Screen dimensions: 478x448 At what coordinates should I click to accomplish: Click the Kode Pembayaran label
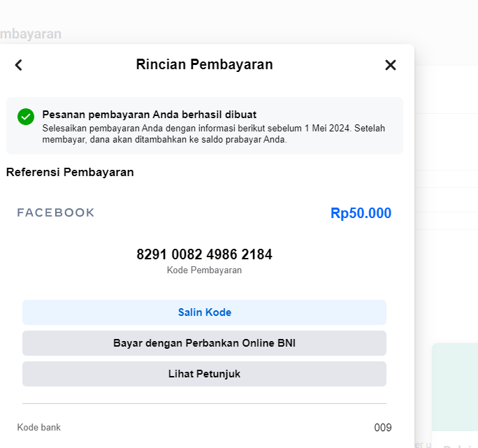[204, 270]
